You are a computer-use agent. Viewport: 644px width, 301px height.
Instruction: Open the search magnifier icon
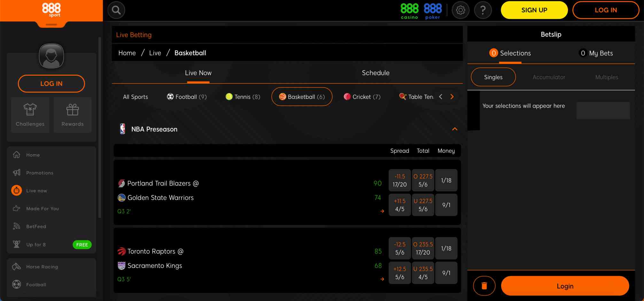pyautogui.click(x=116, y=10)
